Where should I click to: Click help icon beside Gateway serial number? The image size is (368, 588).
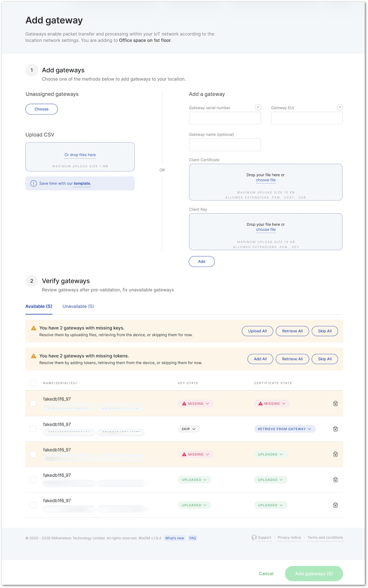258,107
